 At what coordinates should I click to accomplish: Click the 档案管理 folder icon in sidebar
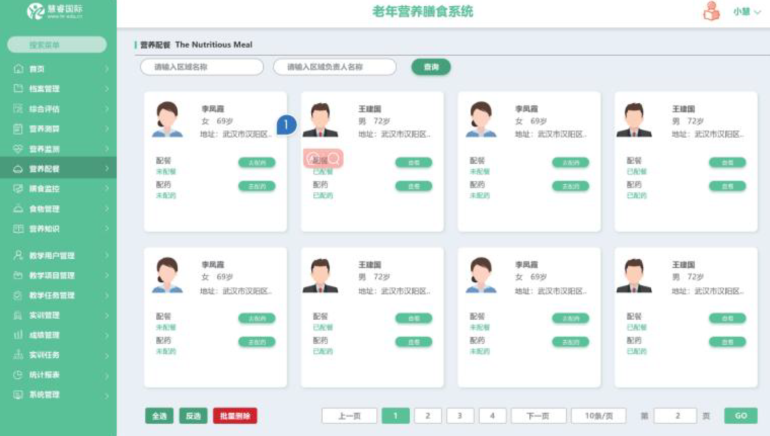coord(18,89)
